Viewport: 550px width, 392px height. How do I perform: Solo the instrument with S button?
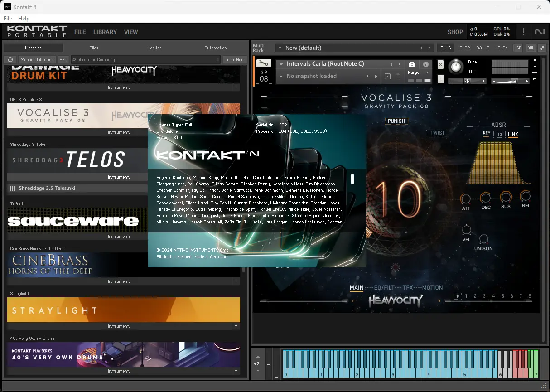440,65
